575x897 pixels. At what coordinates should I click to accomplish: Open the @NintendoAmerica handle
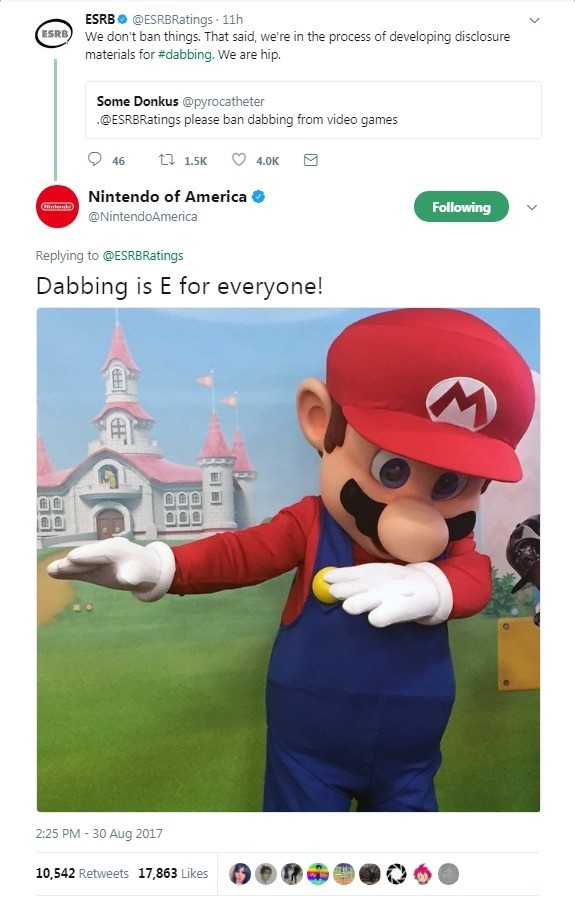pos(143,217)
